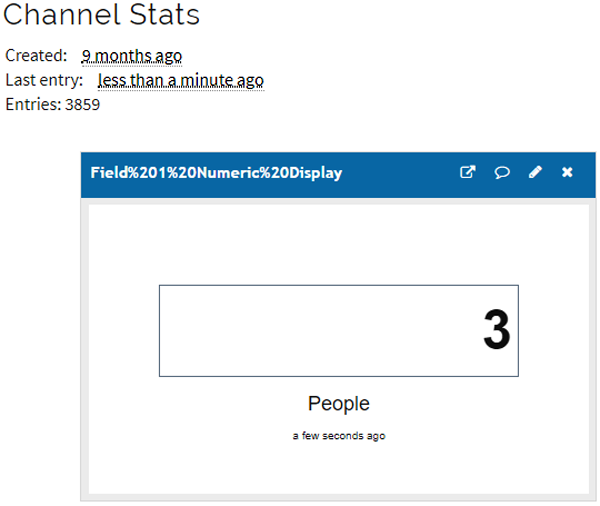Click 'less than a minute ago' last entry
Image resolution: width=600 pixels, height=506 pixels.
181,80
